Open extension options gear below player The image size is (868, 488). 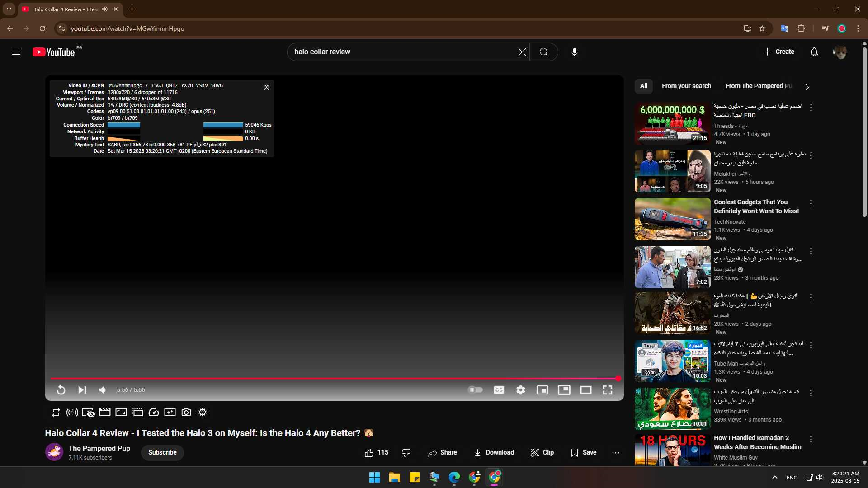tap(203, 413)
